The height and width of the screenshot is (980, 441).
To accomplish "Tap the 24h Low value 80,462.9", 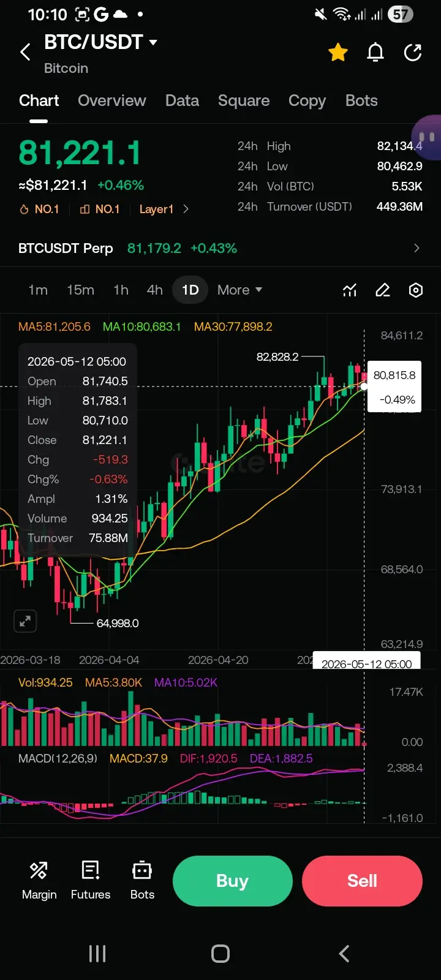I will 399,166.
